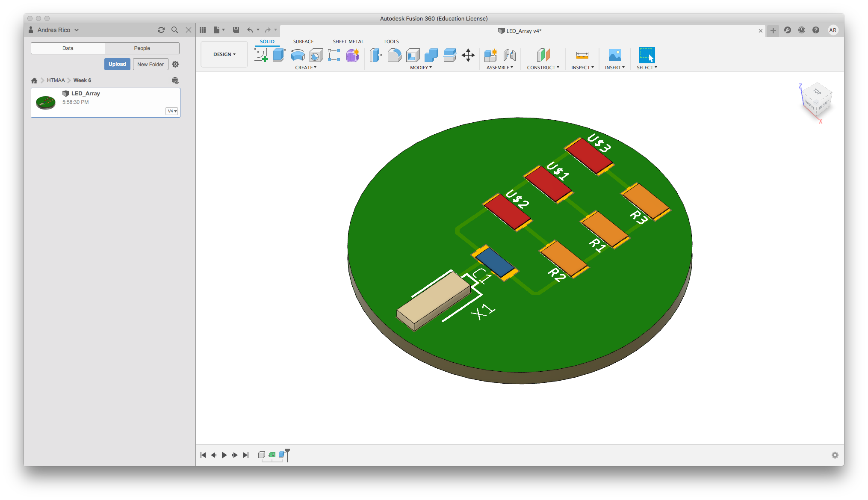Add a new document tab
The width and height of the screenshot is (868, 500).
(x=773, y=30)
